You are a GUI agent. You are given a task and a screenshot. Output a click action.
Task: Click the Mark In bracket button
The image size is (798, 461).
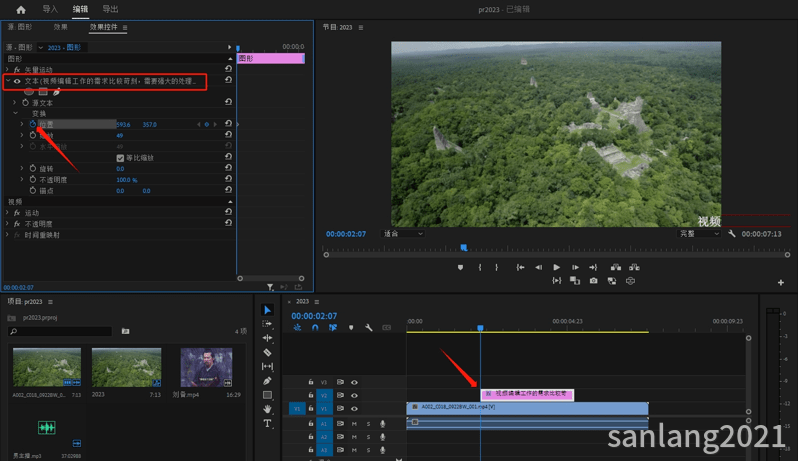point(480,267)
